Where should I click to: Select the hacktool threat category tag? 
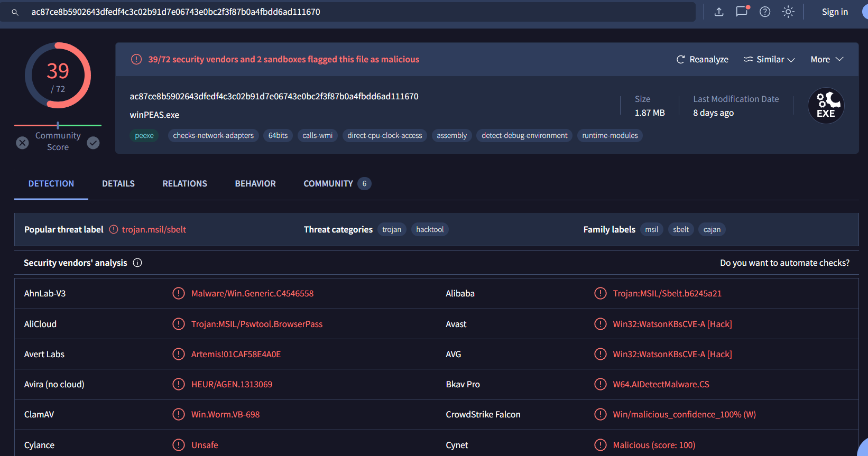[x=430, y=229]
